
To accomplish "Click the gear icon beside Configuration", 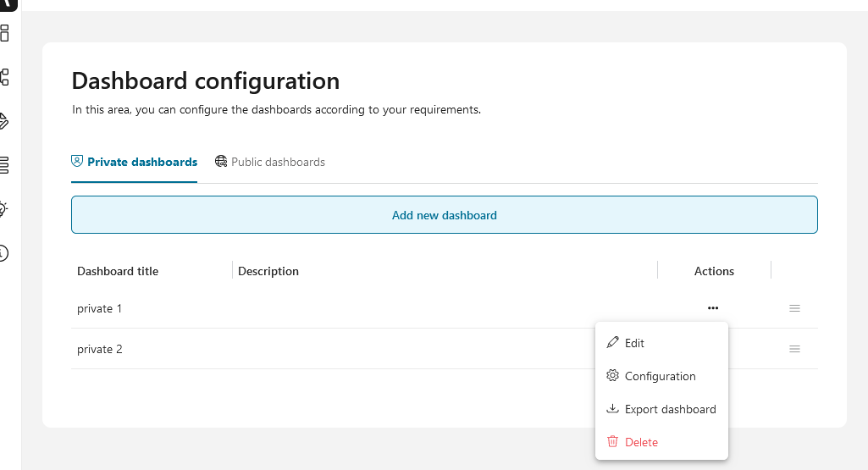I will point(612,375).
